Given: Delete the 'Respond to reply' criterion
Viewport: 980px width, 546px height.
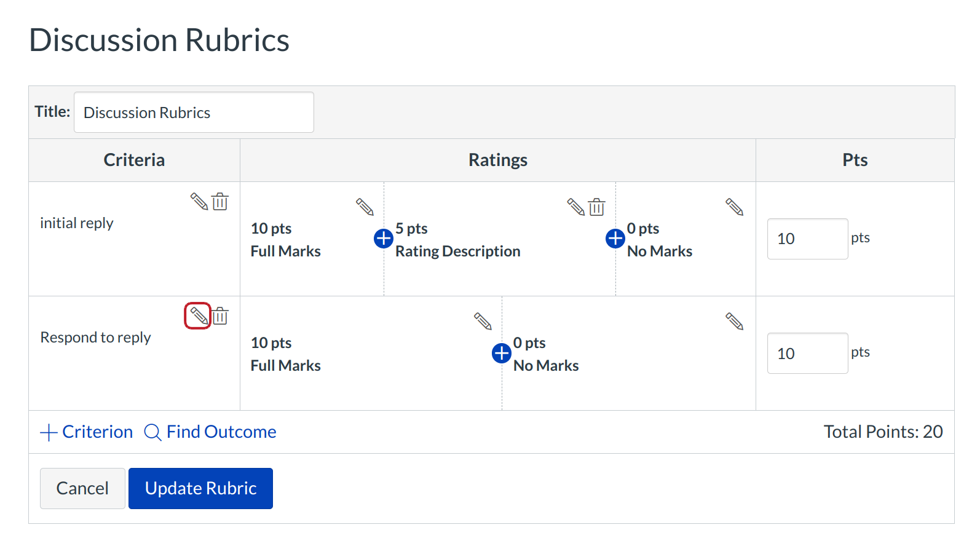Looking at the screenshot, I should (220, 316).
